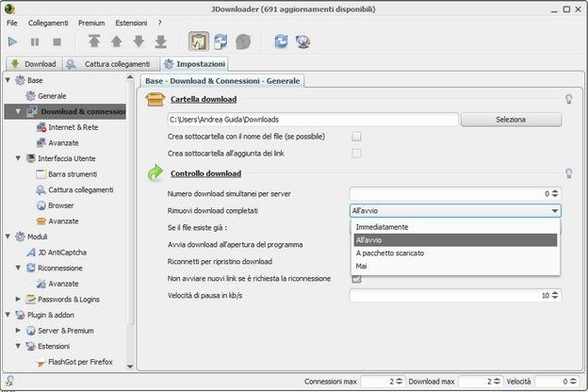This screenshot has width=588, height=392.
Task: Collapse the Riconnessione node
Action: (x=18, y=268)
